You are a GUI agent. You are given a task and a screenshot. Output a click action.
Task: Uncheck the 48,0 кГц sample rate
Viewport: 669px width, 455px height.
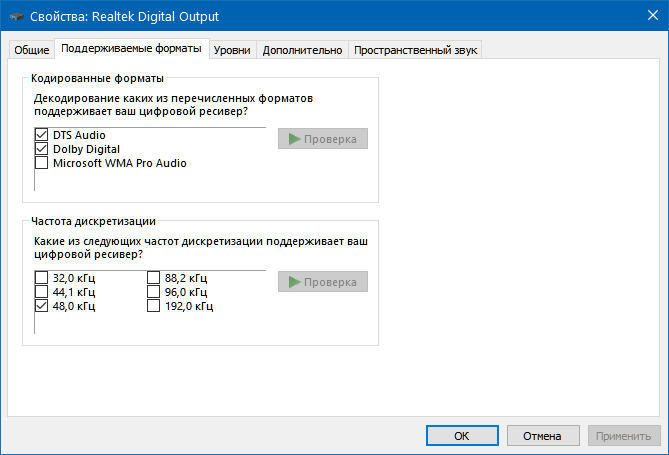41,306
